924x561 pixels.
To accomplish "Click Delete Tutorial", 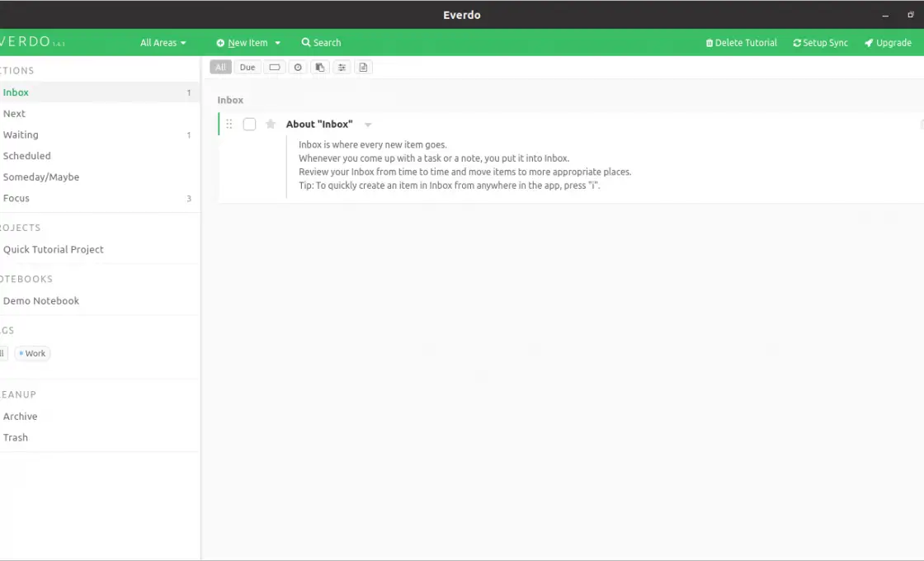I will 742,42.
